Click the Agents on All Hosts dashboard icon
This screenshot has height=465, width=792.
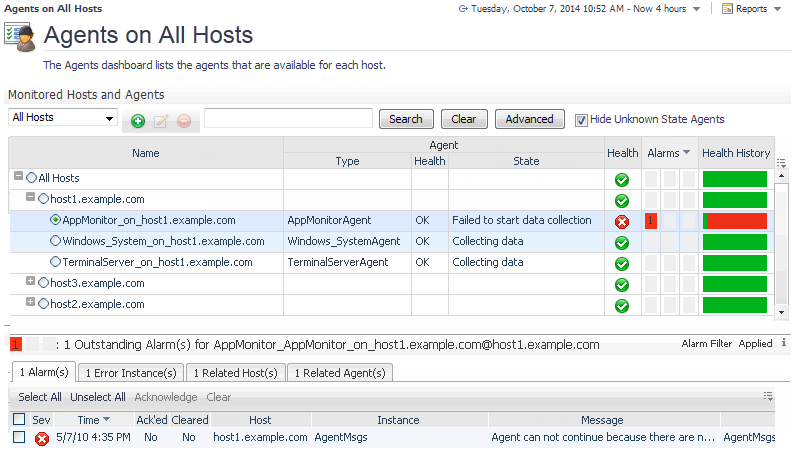(19, 36)
